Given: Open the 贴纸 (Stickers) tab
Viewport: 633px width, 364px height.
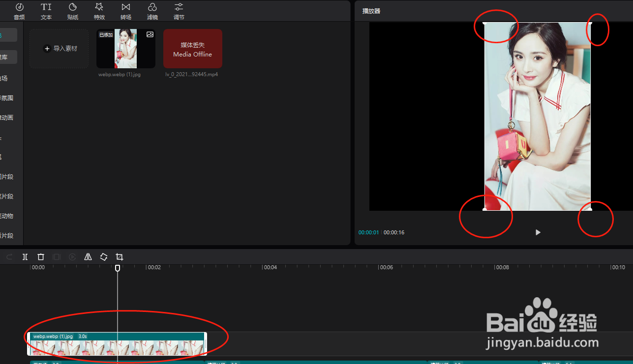Looking at the screenshot, I should click(73, 11).
